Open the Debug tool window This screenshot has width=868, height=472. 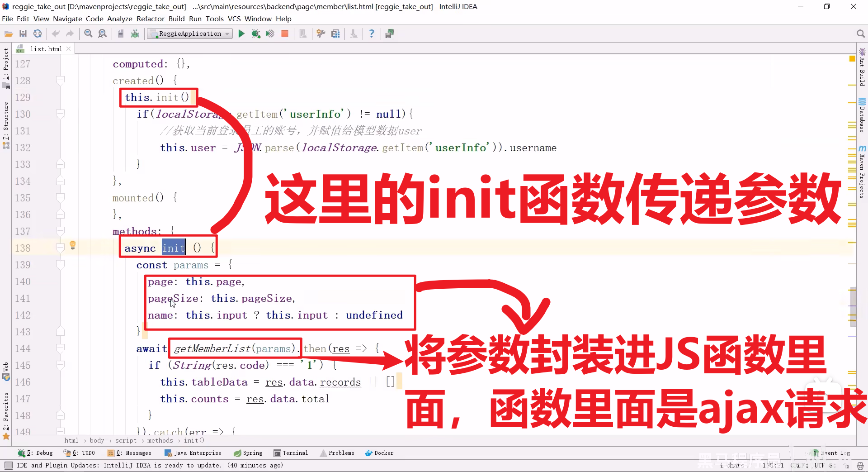pos(35,453)
